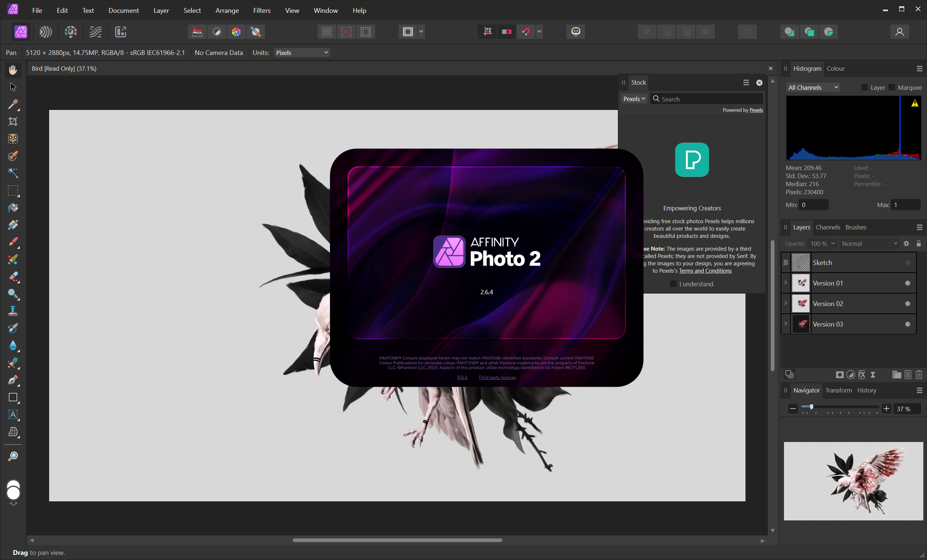Switch to the Liquify Persona
This screenshot has height=560, width=927.
(45, 32)
